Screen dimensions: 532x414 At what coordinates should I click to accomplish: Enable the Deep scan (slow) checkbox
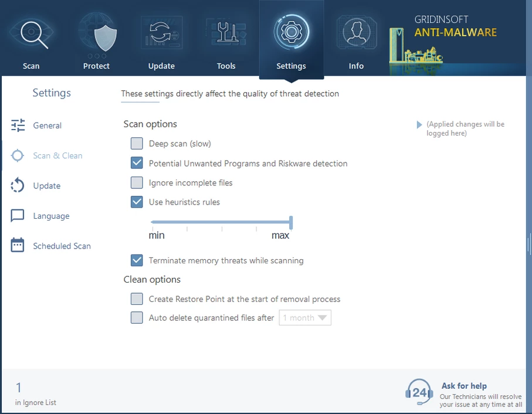pos(137,144)
